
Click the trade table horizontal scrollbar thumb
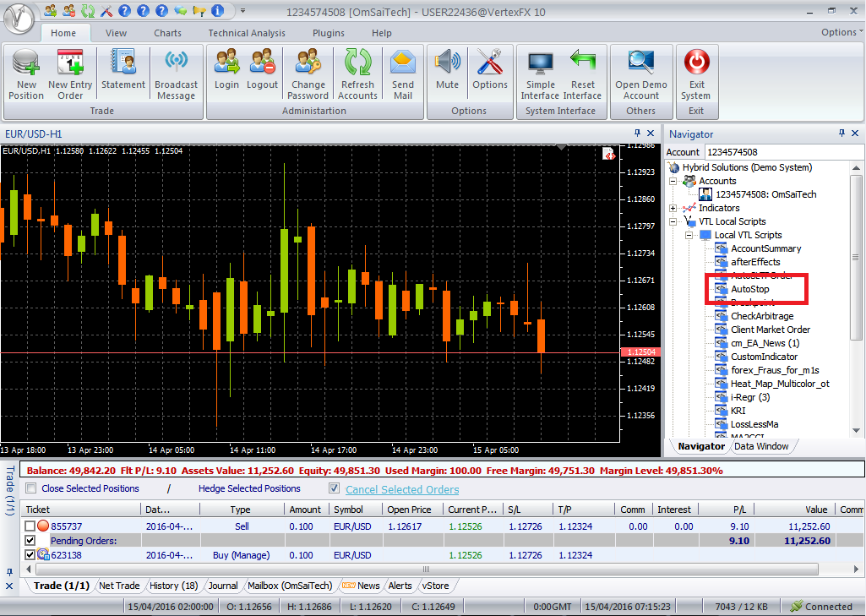coord(427,569)
